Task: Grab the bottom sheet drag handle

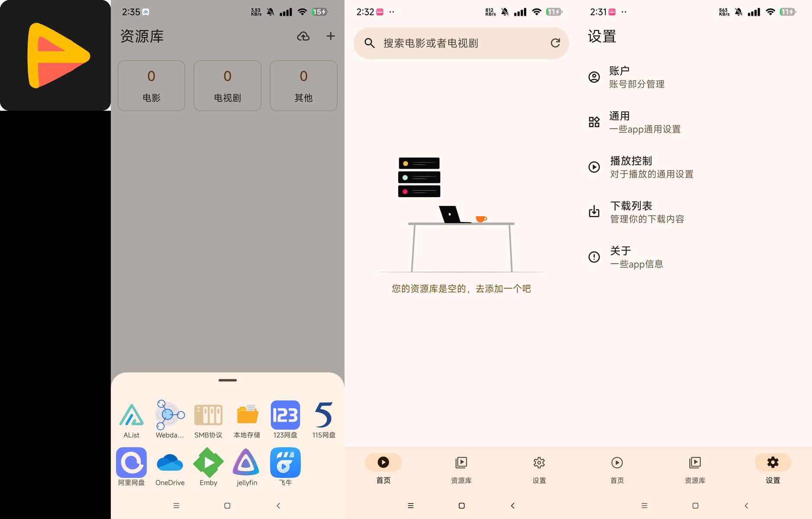Action: pyautogui.click(x=228, y=380)
